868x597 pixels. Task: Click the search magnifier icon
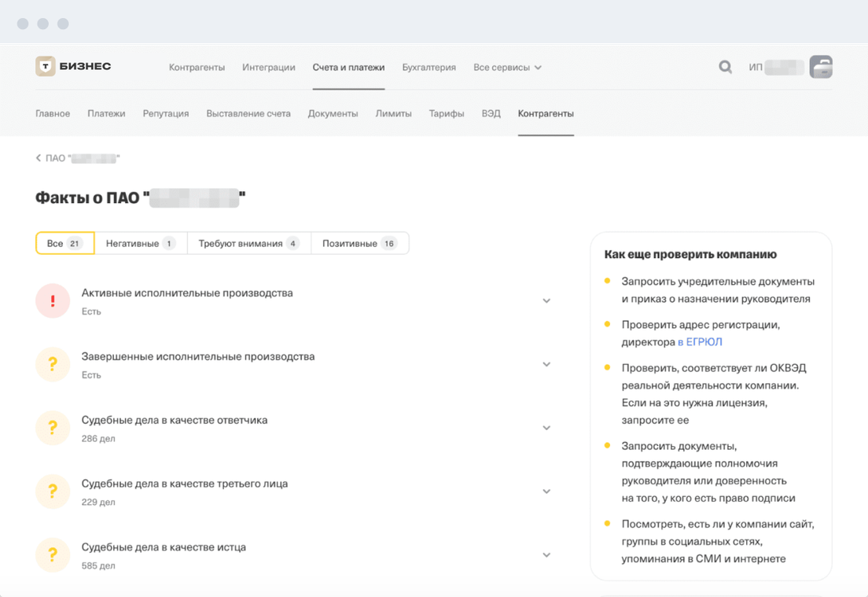[x=725, y=67]
